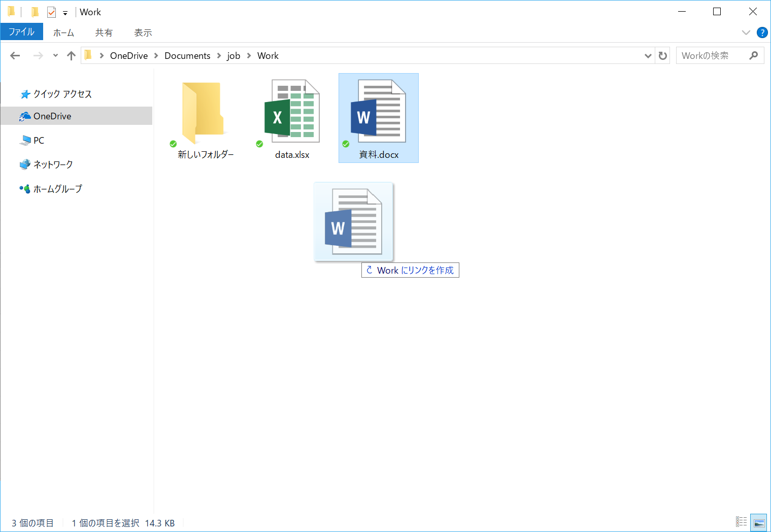Open the 資料.docx Word document
This screenshot has height=532, width=771.
pyautogui.click(x=378, y=112)
